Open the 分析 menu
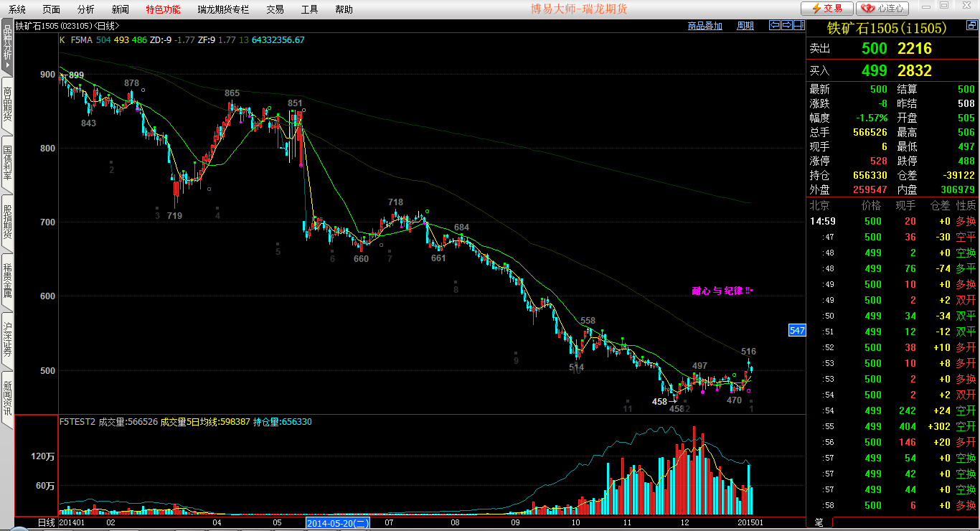The height and width of the screenshot is (531, 980). pyautogui.click(x=85, y=9)
